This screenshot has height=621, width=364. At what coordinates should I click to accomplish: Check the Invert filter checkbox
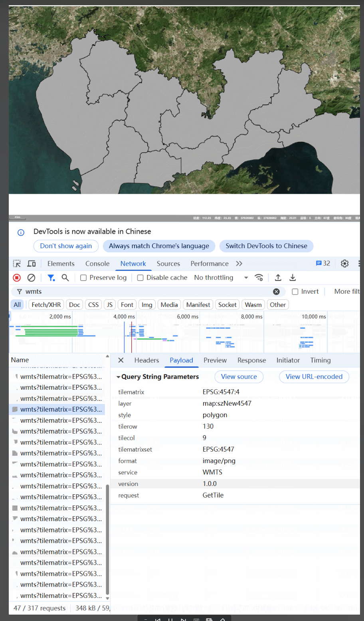295,291
